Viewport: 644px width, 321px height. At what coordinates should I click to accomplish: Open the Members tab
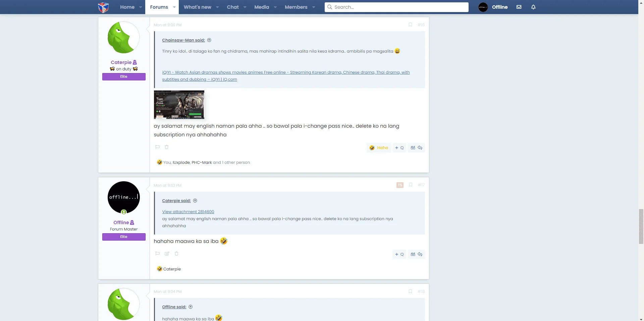pos(296,7)
